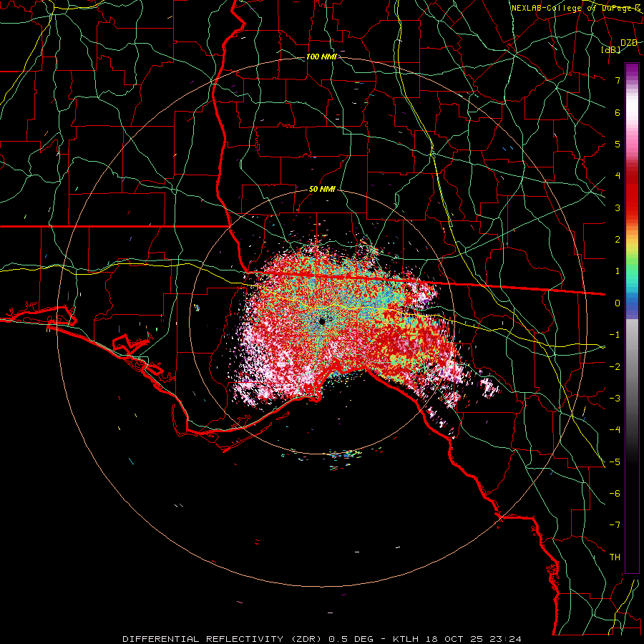The width and height of the screenshot is (644, 644).
Task: Click the "-2" tick on color scale
Action: [615, 366]
